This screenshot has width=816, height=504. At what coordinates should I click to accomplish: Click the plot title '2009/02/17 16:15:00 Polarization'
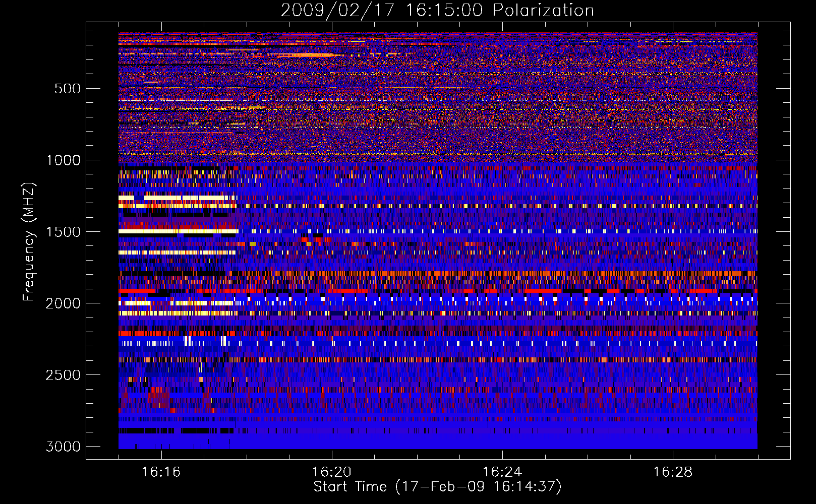point(437,10)
